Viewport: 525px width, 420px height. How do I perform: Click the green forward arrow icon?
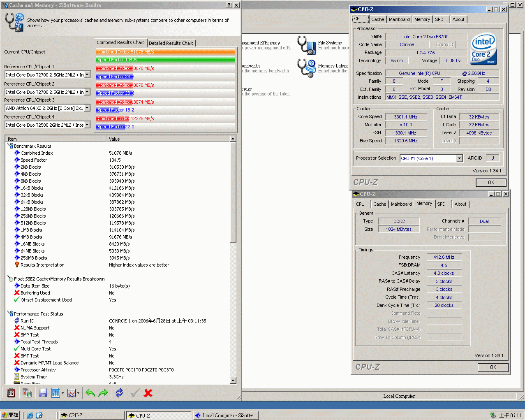(x=103, y=393)
